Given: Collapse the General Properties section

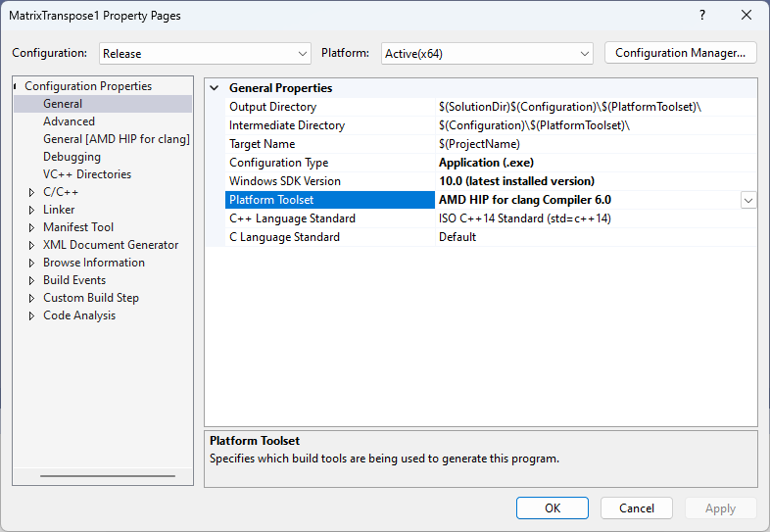Looking at the screenshot, I should click(x=215, y=88).
